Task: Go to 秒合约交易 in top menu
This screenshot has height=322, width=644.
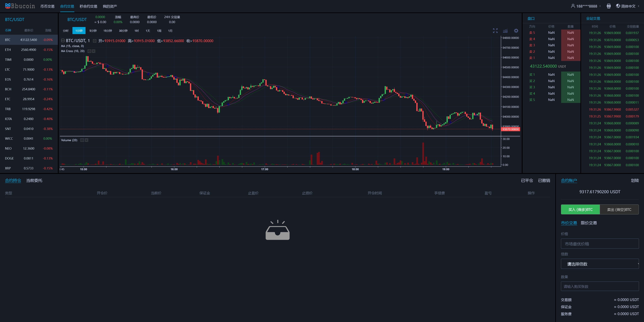Action: pyautogui.click(x=88, y=6)
